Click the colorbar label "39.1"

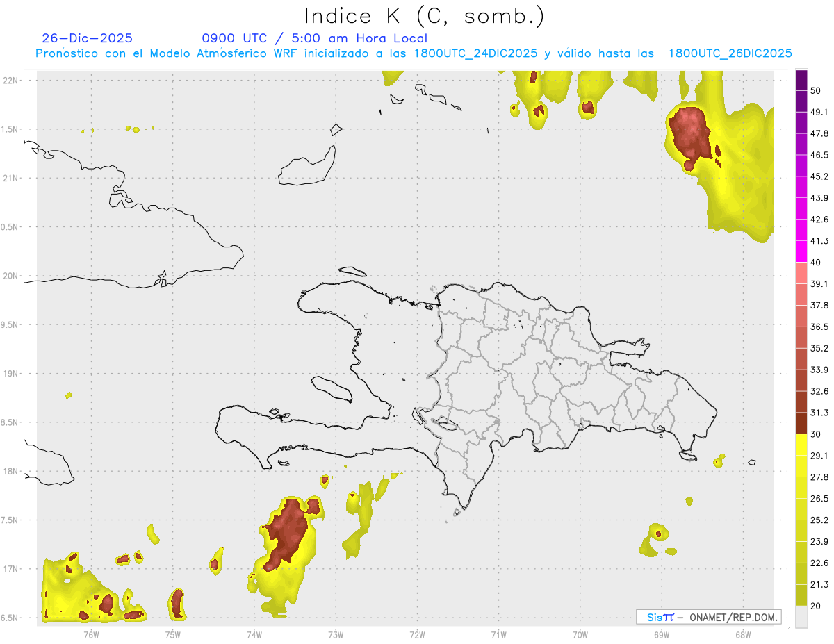click(x=819, y=283)
